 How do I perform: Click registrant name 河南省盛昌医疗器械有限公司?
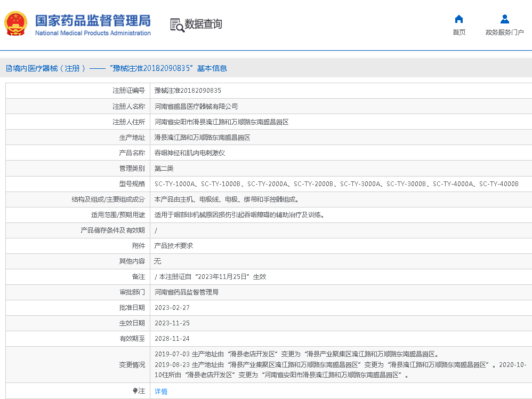tap(196, 106)
